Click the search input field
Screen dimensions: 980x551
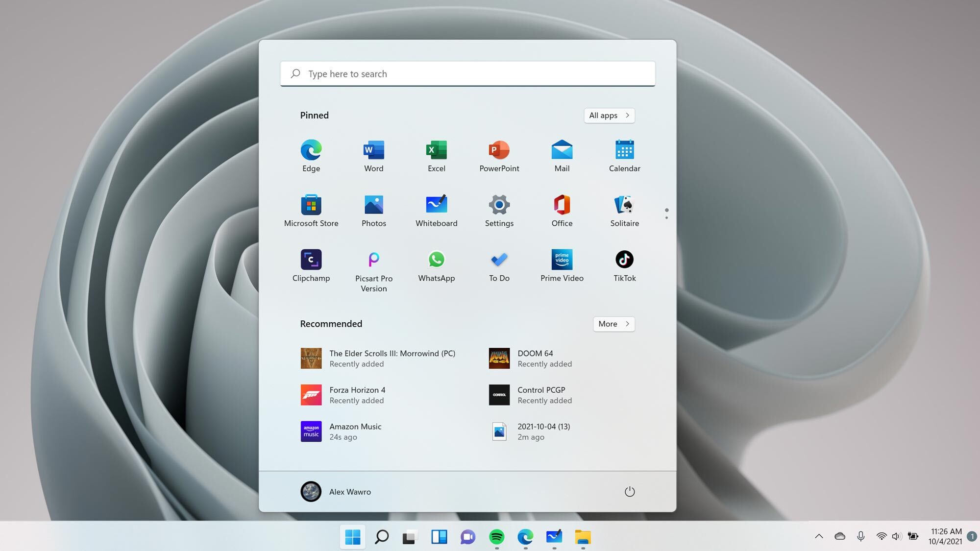tap(468, 73)
